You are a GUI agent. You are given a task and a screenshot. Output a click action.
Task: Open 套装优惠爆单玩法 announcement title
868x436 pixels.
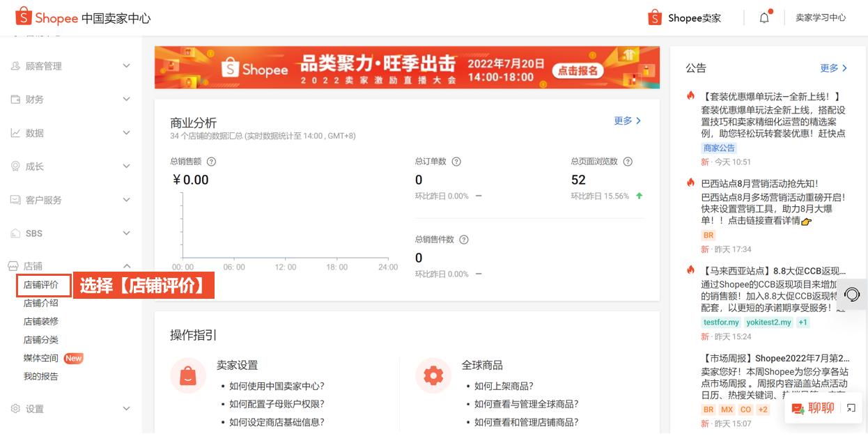772,96
